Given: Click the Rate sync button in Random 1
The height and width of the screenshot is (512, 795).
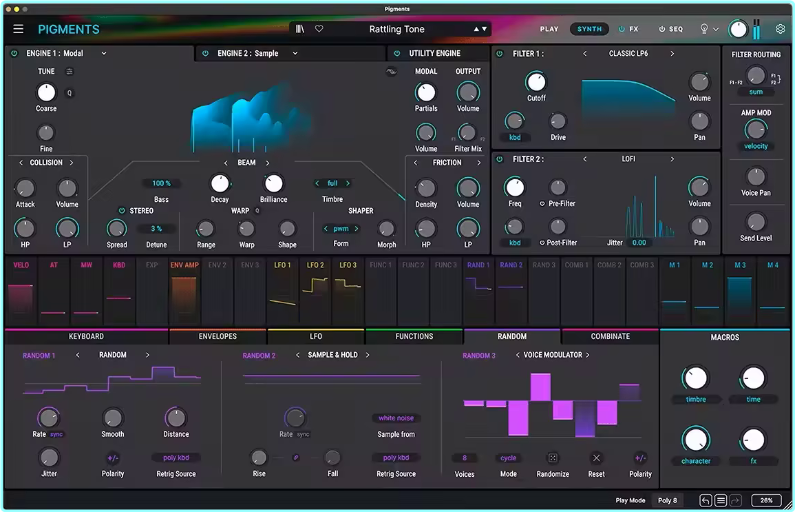Looking at the screenshot, I should 56,434.
